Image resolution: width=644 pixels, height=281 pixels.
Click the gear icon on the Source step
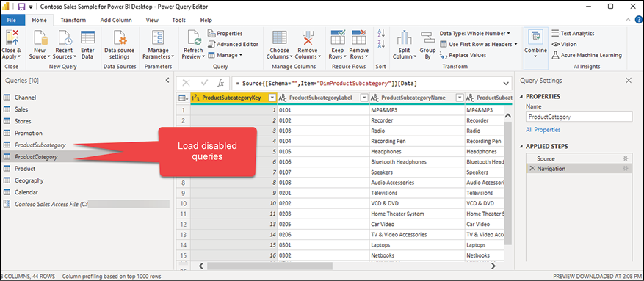click(625, 158)
